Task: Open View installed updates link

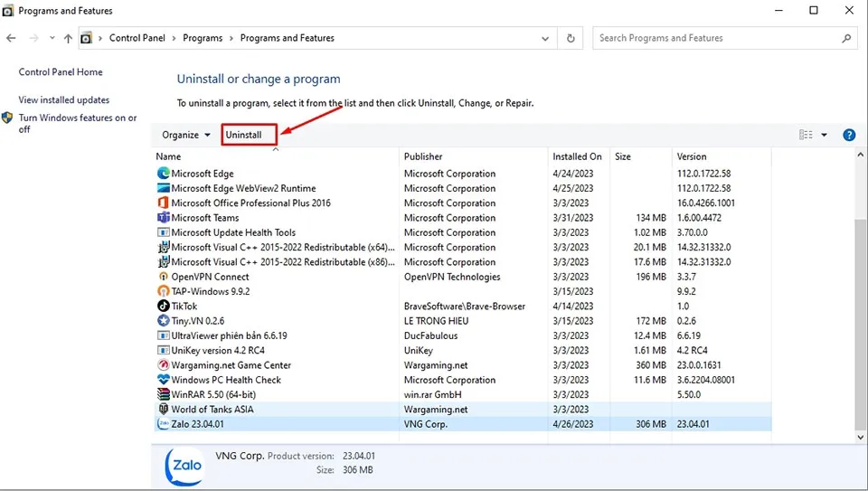Action: click(64, 100)
